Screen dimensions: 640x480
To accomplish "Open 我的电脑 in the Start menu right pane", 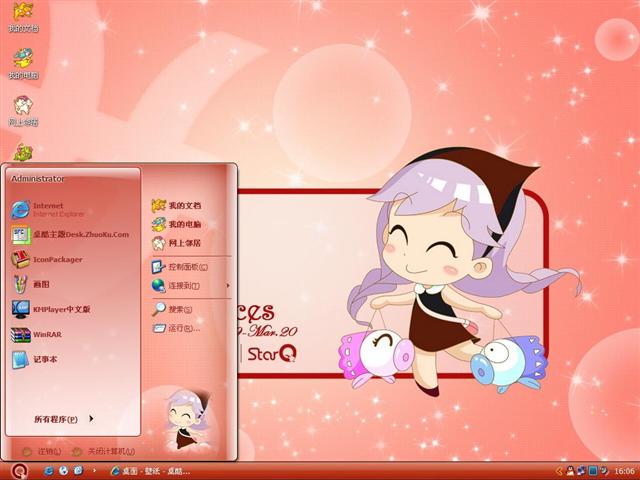I will pyautogui.click(x=176, y=224).
